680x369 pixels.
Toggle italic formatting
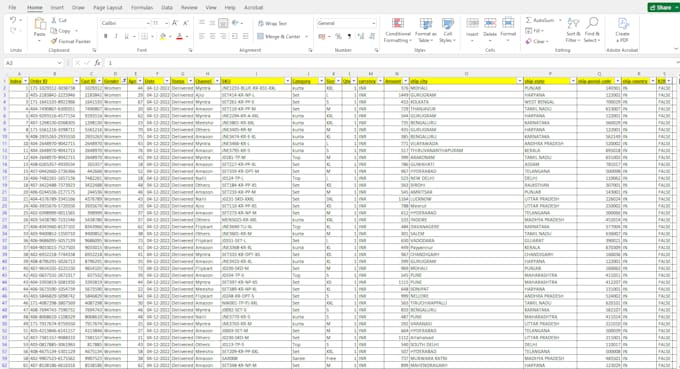116,36
